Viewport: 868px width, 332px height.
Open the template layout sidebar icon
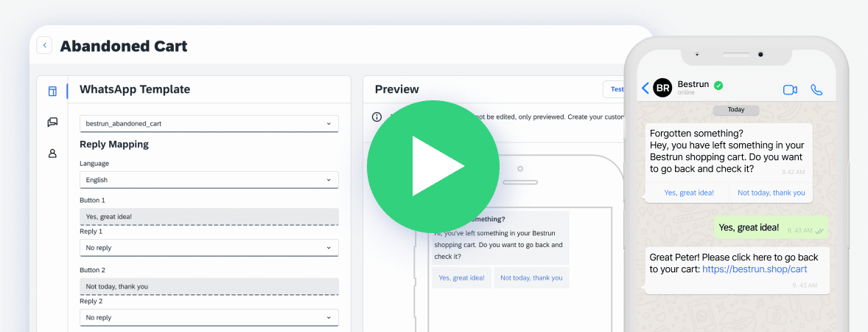52,91
